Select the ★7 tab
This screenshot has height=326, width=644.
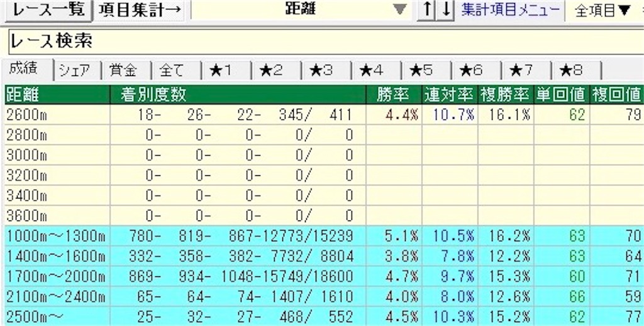click(526, 71)
